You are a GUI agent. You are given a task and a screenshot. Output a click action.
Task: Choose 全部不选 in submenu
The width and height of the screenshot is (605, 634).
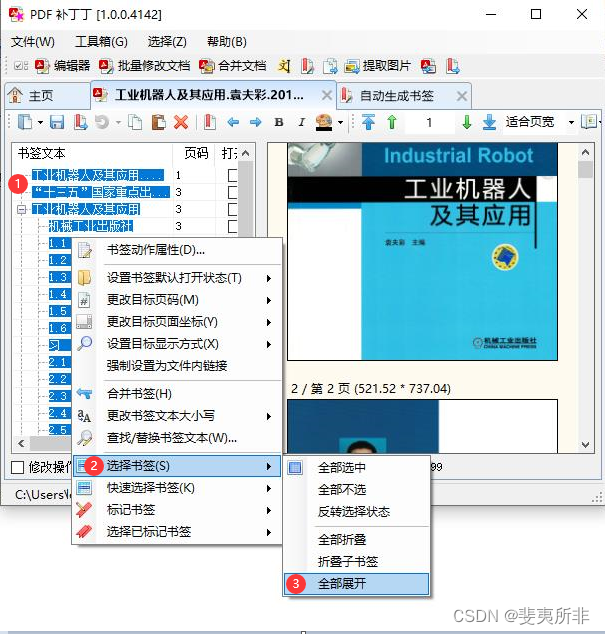(x=356, y=490)
